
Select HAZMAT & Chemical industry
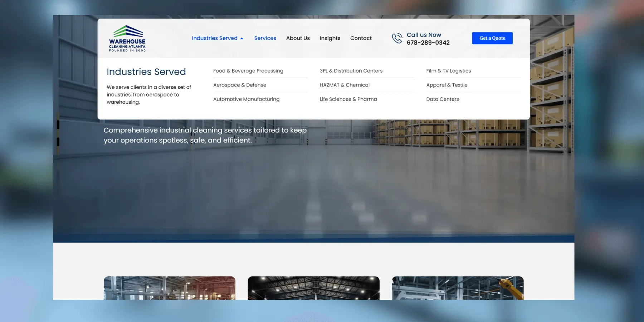[x=345, y=85]
